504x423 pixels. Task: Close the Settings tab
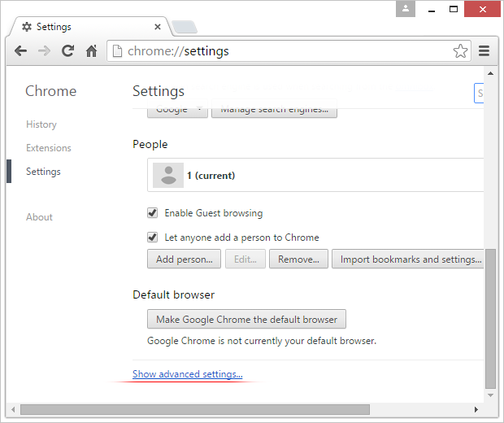point(158,27)
